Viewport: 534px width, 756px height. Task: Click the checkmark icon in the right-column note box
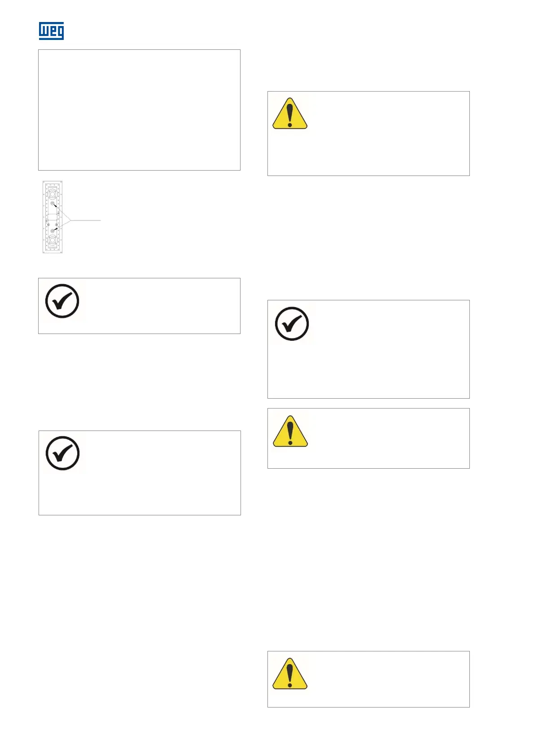tap(292, 324)
